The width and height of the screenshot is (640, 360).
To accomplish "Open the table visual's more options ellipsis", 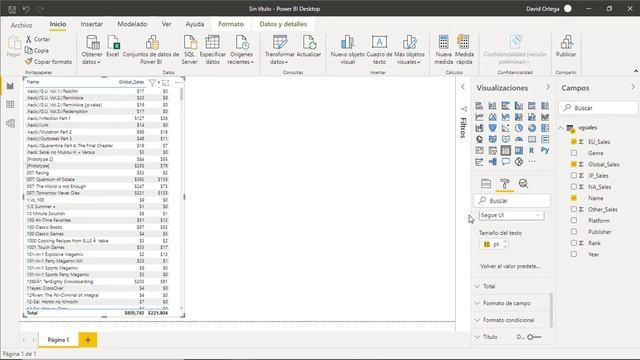I will coord(178,83).
